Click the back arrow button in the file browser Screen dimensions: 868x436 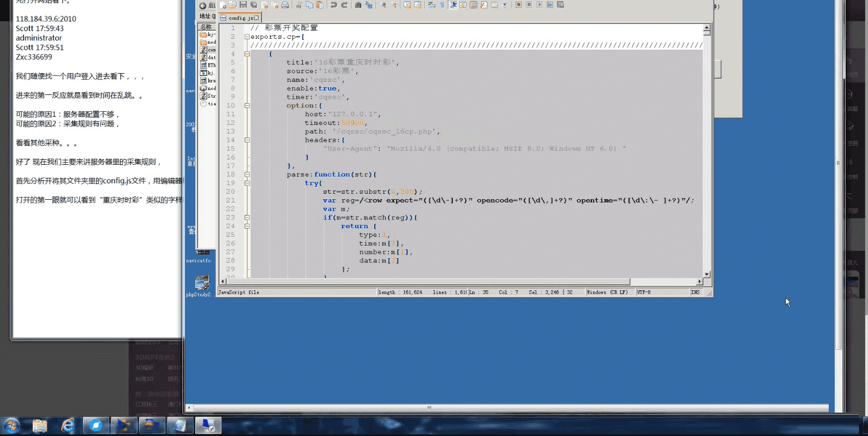202,5
